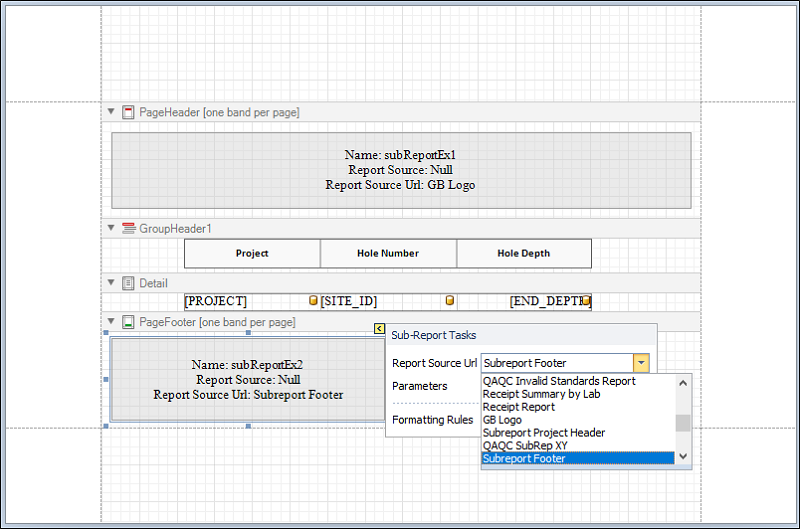This screenshot has width=800, height=529.
Task: Collapse the PageHeader band
Action: (x=111, y=113)
